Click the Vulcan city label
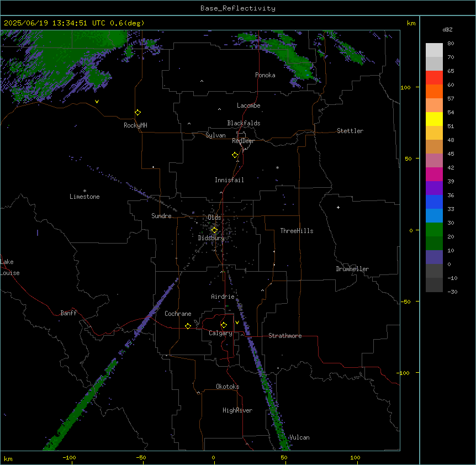This screenshot has height=465, width=476. 299,437
